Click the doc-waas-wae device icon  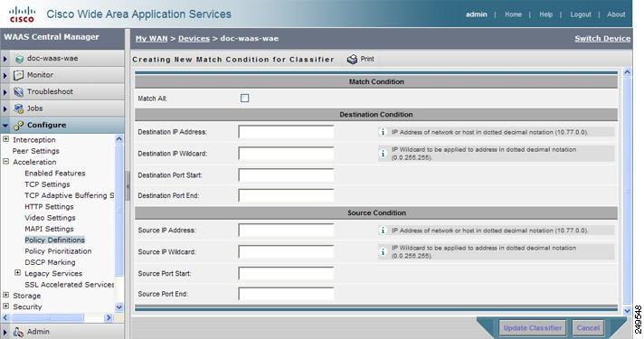(x=19, y=59)
